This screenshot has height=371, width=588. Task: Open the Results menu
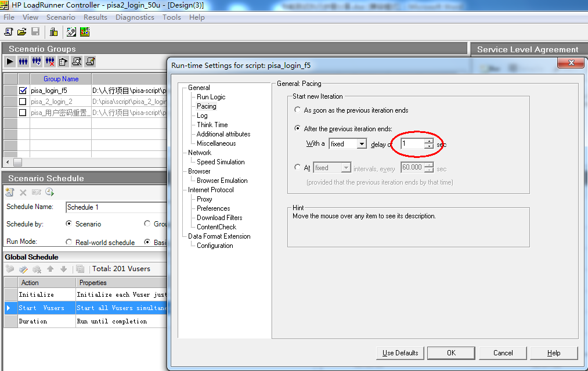pyautogui.click(x=95, y=17)
